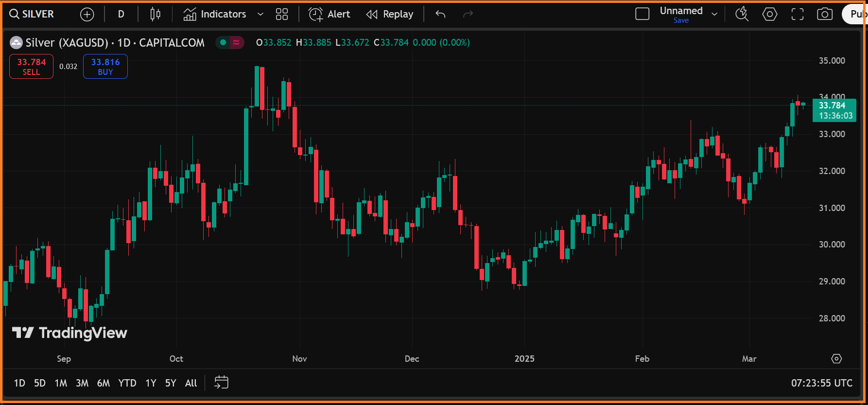This screenshot has height=405, width=868.
Task: Open chart settings hexagon icon
Action: [769, 15]
